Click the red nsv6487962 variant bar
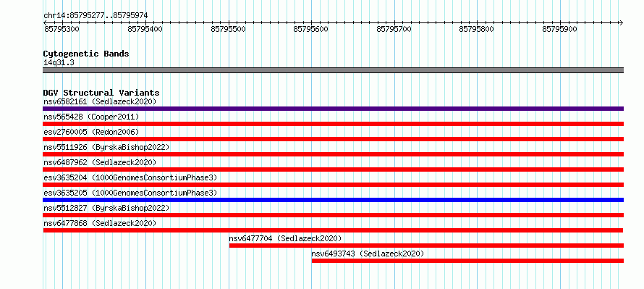Screen dimensions: 644x289 [x=333, y=169]
